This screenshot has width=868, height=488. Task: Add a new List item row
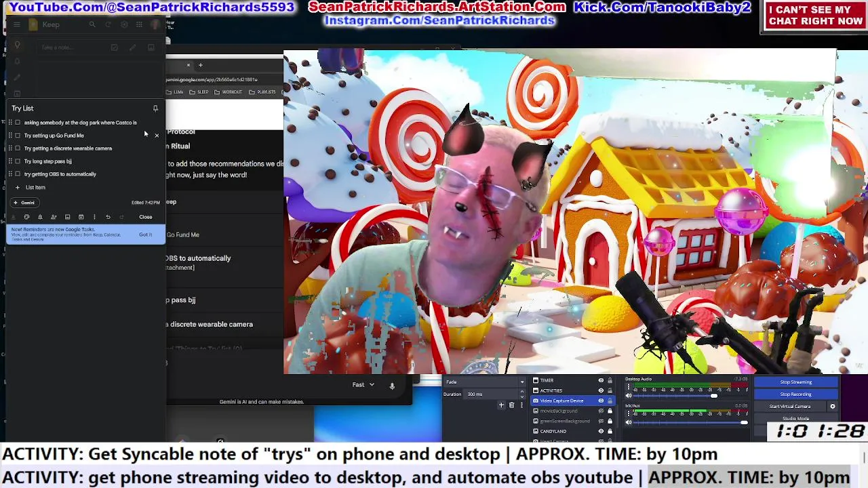click(35, 188)
